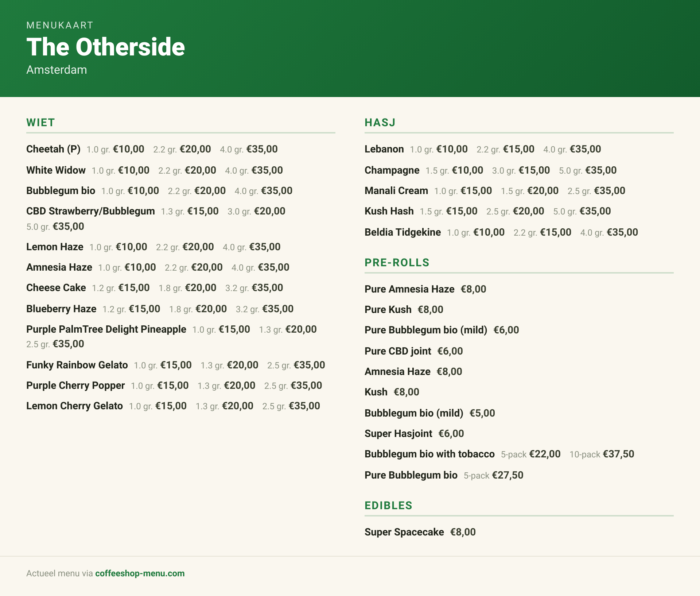The height and width of the screenshot is (596, 700).
Task: Click Amnesia Haze in the Pre-Rolls list
Action: pyautogui.click(x=397, y=372)
